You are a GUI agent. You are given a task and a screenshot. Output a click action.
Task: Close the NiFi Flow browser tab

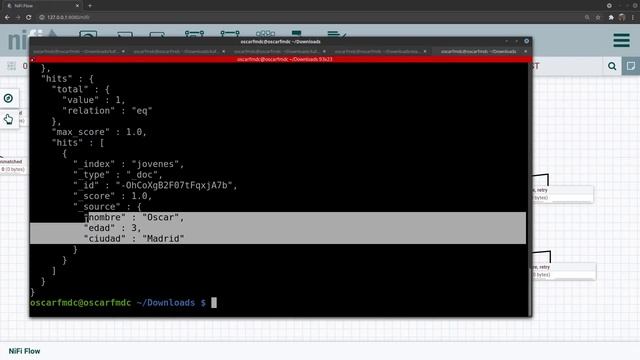(x=77, y=6)
